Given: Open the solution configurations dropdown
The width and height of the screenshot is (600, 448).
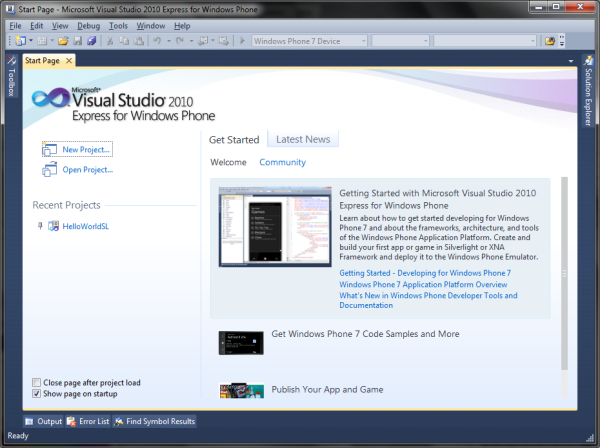Looking at the screenshot, I should [x=400, y=41].
